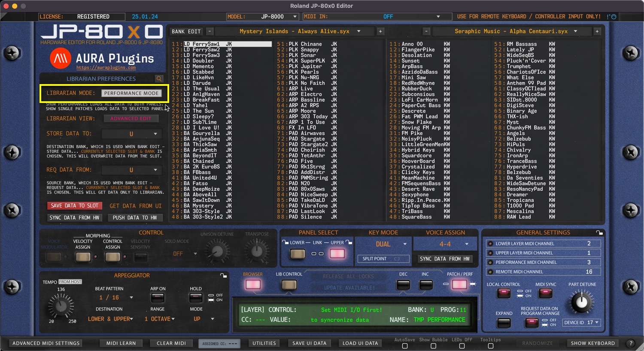Click the Split Point C3 field
Viewport: 644px width, 351px height.
(381, 259)
